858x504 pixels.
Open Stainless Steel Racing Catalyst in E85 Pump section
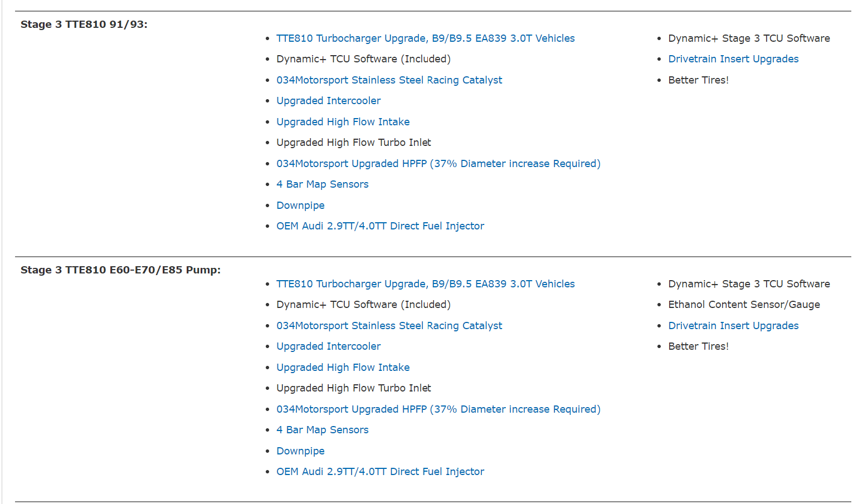pos(389,326)
